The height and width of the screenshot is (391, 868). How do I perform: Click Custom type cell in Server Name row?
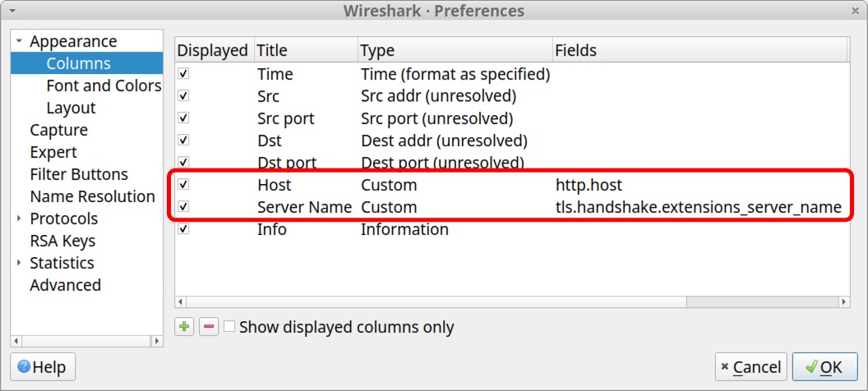[x=389, y=206]
